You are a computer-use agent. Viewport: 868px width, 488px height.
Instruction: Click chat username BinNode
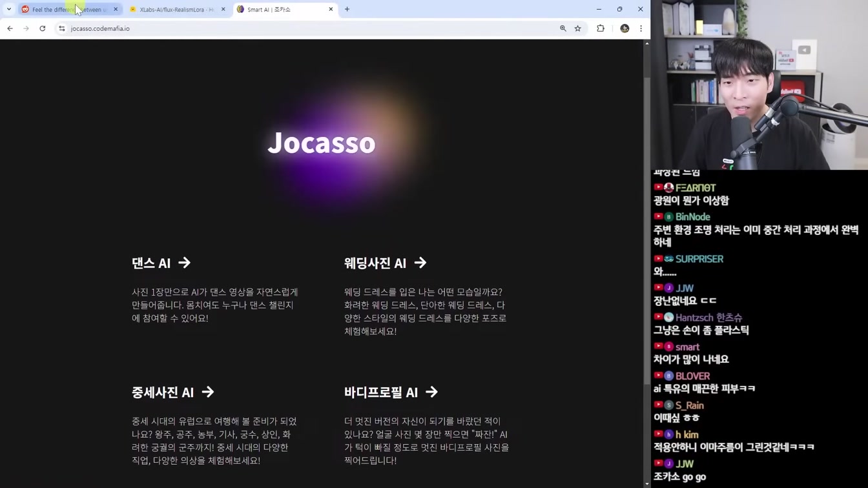693,217
